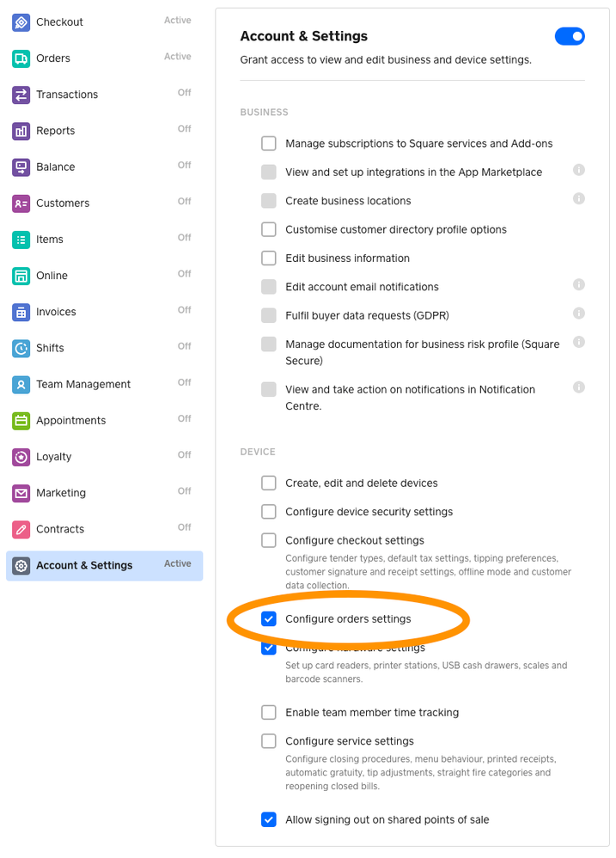The image size is (616, 858).
Task: Select the Shifts clock icon
Action: tap(21, 348)
